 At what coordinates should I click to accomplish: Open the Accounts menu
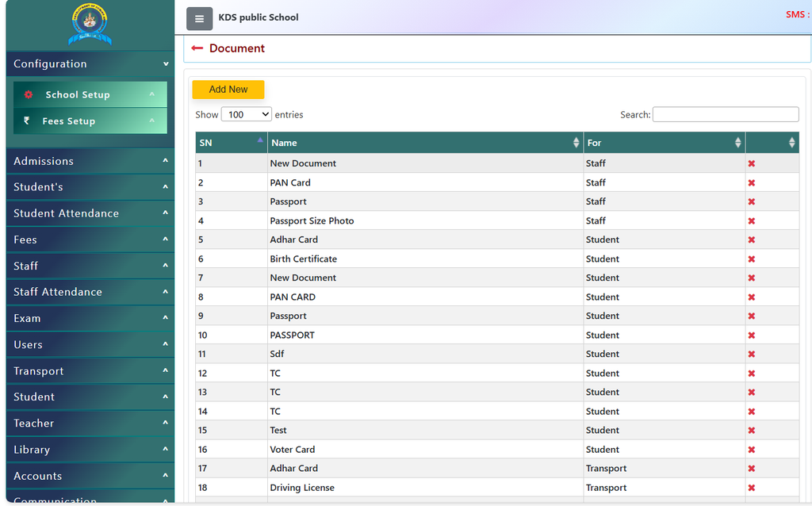[x=90, y=476]
